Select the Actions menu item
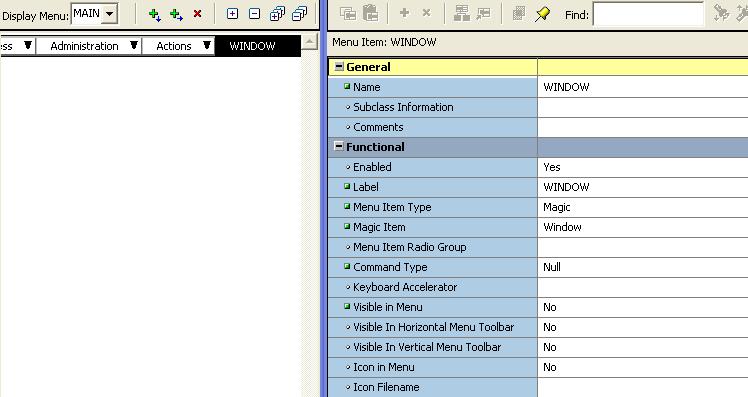The image size is (748, 397). tap(174, 46)
